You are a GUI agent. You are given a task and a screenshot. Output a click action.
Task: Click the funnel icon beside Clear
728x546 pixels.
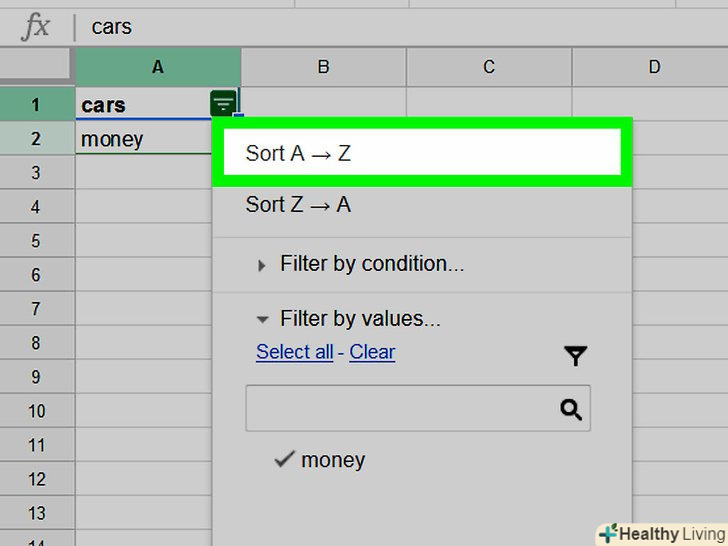(x=575, y=355)
